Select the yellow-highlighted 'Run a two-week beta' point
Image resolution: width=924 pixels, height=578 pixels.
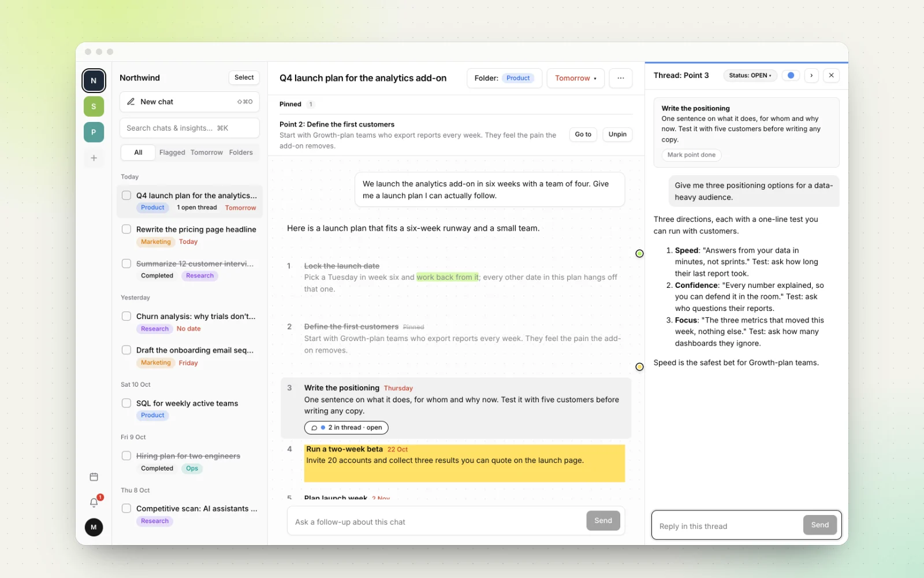click(x=464, y=462)
